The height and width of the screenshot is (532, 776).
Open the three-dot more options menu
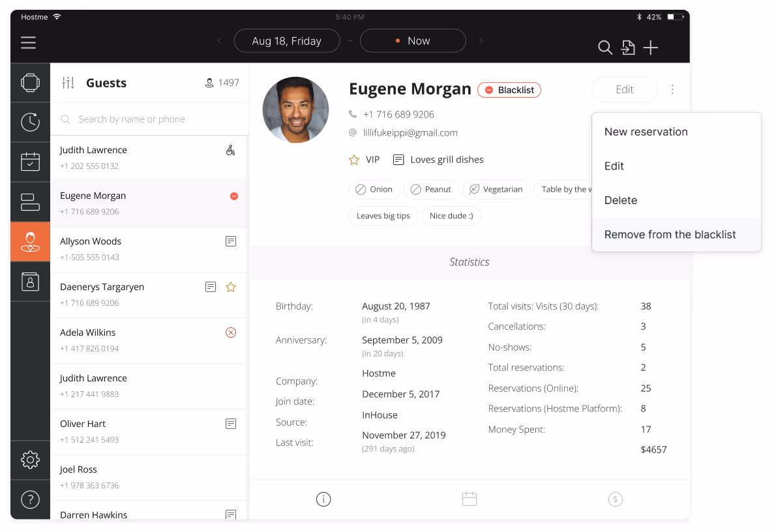672,89
